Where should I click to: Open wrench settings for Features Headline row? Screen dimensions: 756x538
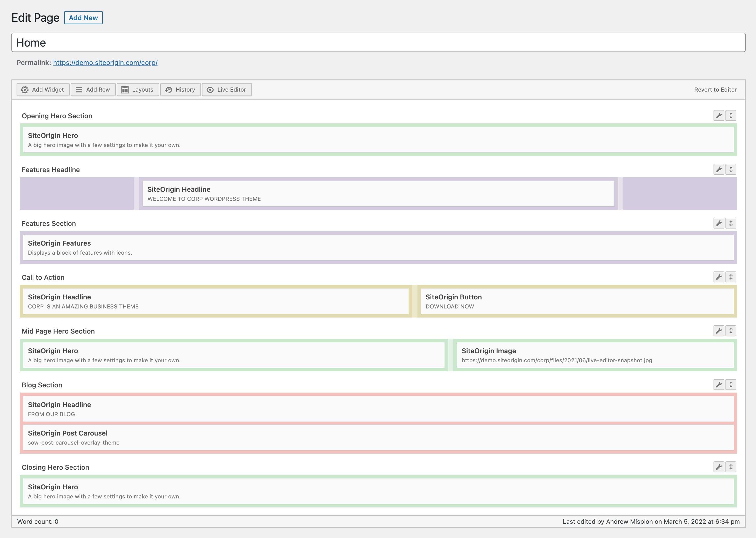point(718,169)
